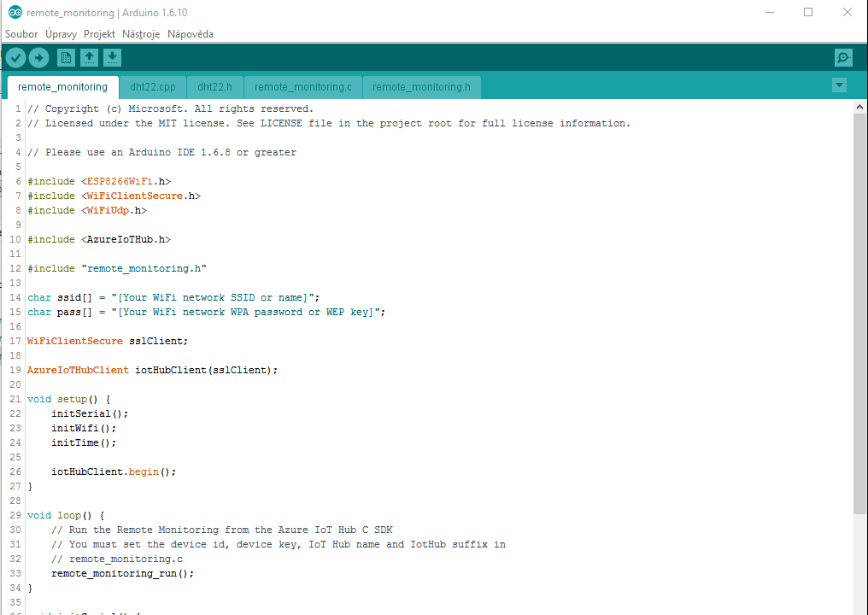Click the Arduino logo in title bar
This screenshot has width=868, height=615.
[15, 12]
